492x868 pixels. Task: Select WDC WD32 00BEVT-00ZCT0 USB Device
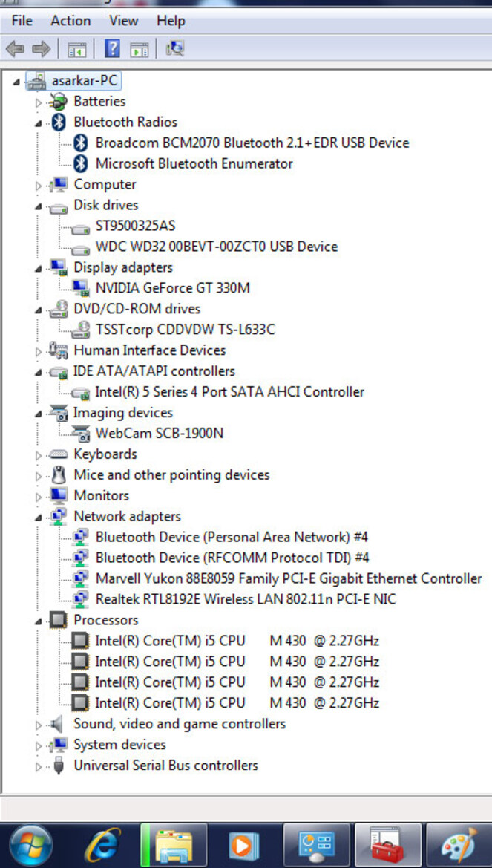coord(217,247)
